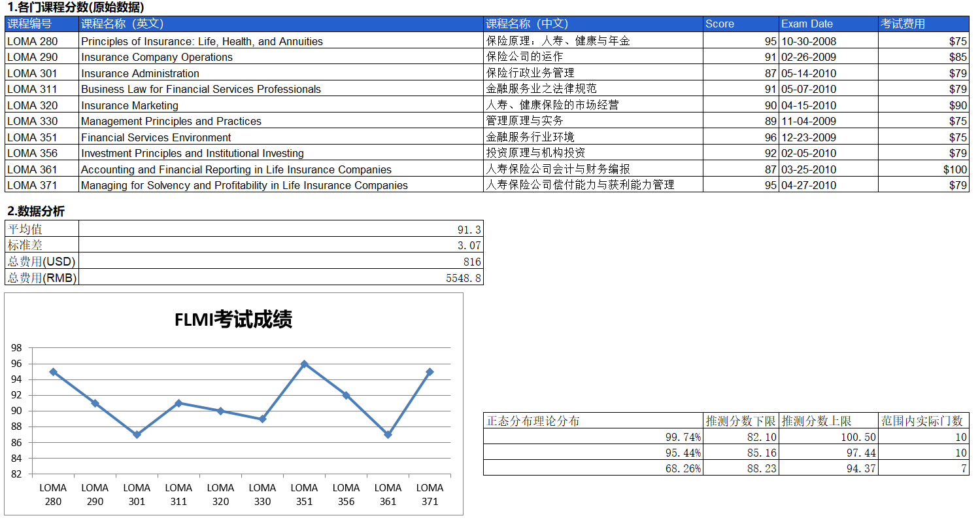
Task: Select exam date '12-23-2009'
Action: pyautogui.click(x=828, y=137)
